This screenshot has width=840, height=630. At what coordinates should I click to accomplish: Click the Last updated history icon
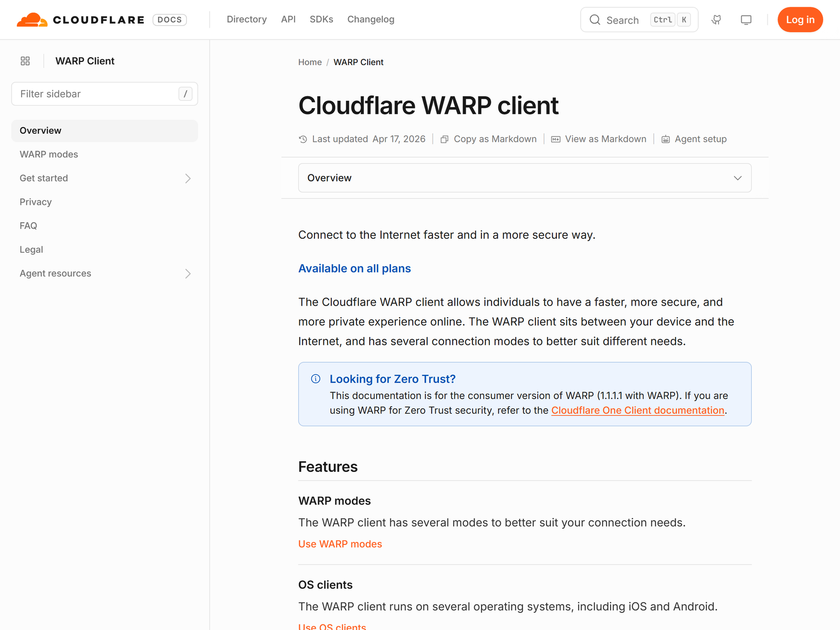303,139
